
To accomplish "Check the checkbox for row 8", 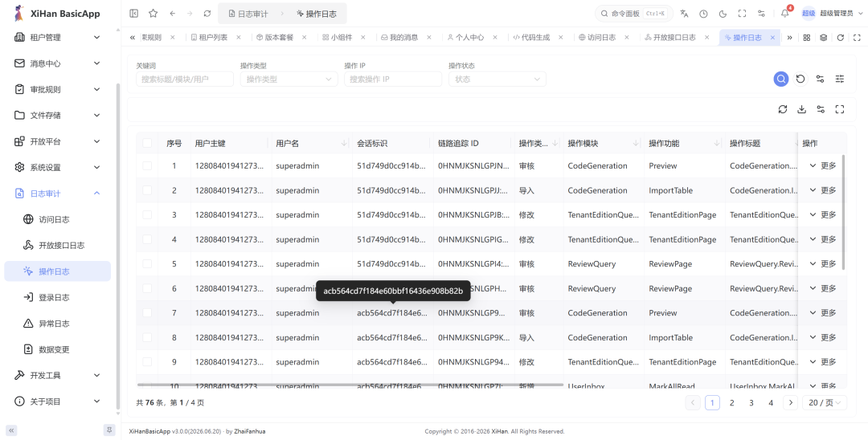I will click(x=147, y=337).
